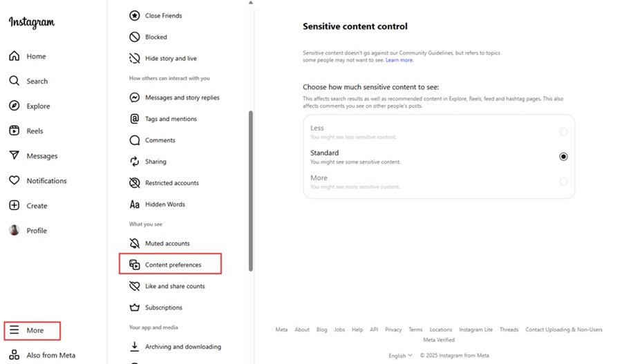Screen dimensions: 622x364
Task: Select the Standard radio button
Action: tap(563, 157)
